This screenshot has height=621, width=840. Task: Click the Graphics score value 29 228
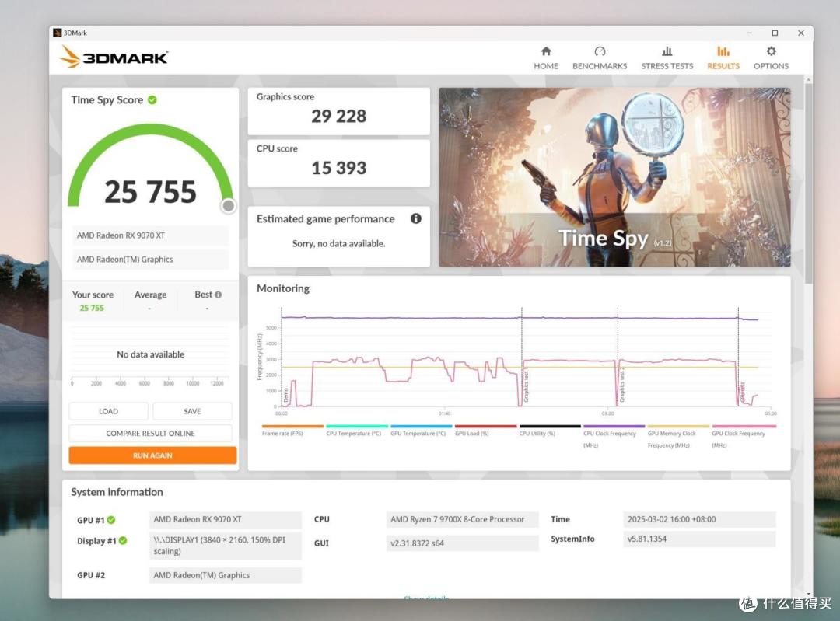point(338,116)
